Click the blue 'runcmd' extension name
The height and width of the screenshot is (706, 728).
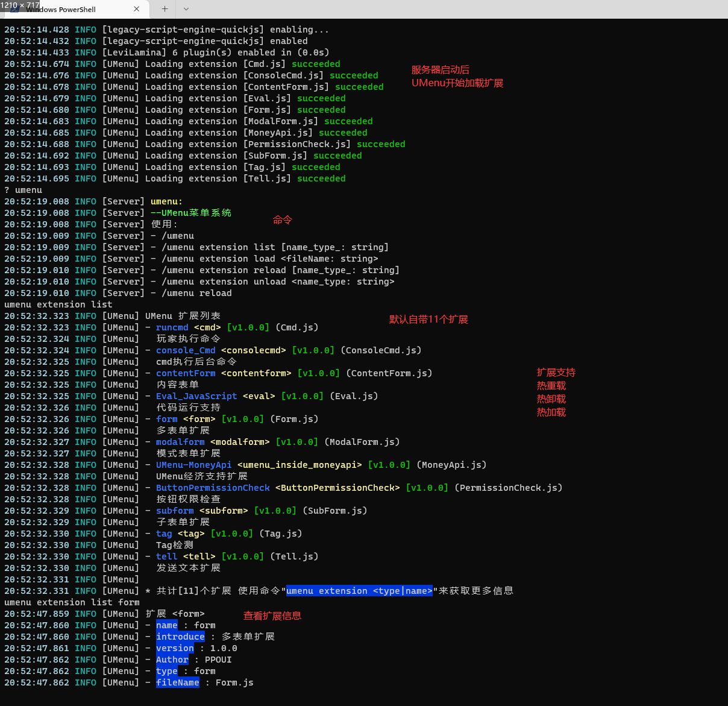pyautogui.click(x=172, y=327)
